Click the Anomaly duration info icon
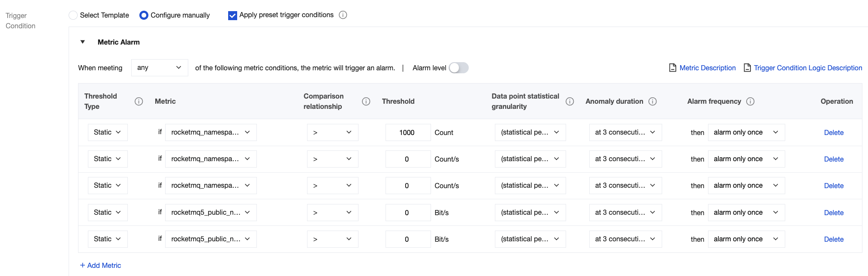The width and height of the screenshot is (868, 276). (652, 102)
